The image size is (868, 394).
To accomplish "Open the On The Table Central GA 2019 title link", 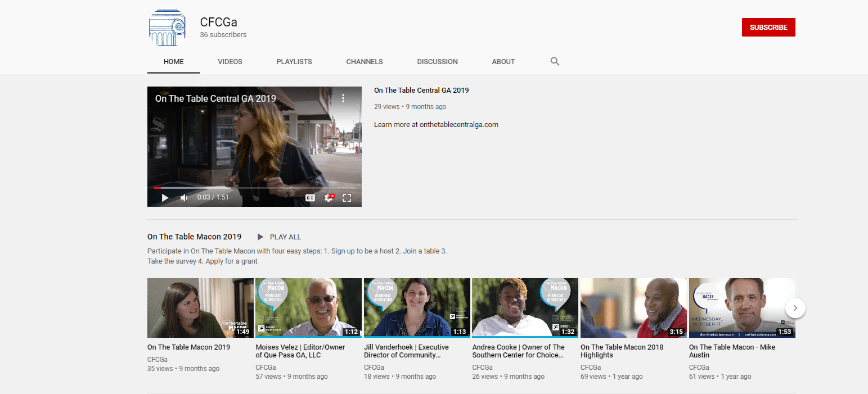I will (421, 90).
